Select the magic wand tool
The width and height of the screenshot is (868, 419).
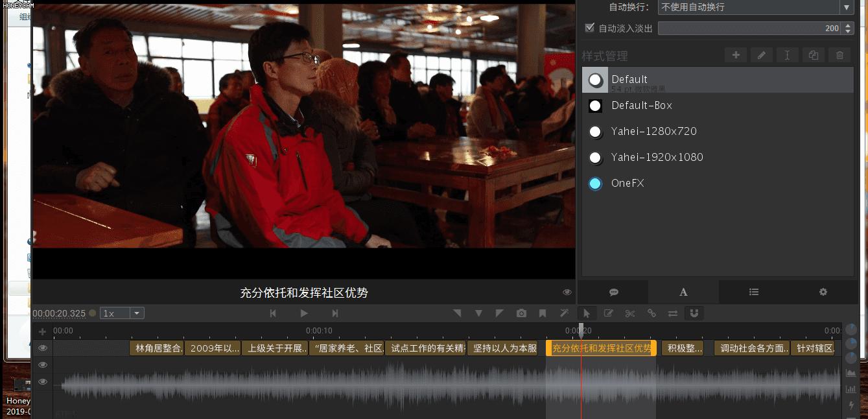pyautogui.click(x=564, y=313)
